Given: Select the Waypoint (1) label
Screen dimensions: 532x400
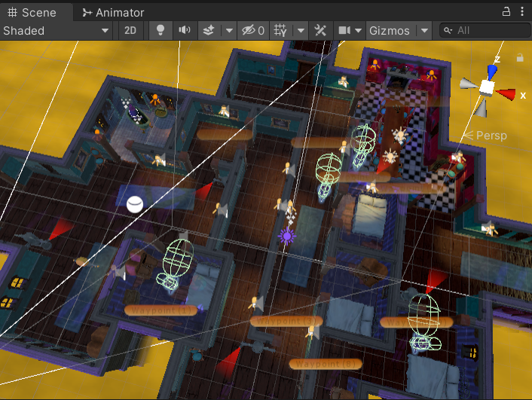Looking at the screenshot, I should point(161,310).
